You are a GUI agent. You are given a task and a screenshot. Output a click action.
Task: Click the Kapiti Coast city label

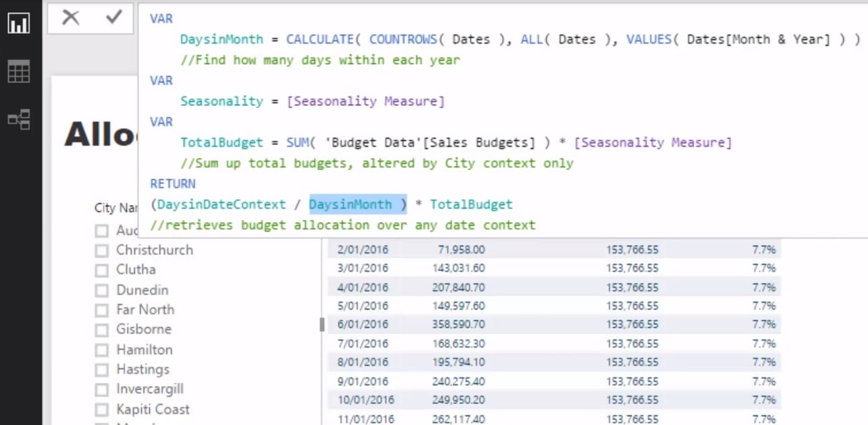pos(153,409)
